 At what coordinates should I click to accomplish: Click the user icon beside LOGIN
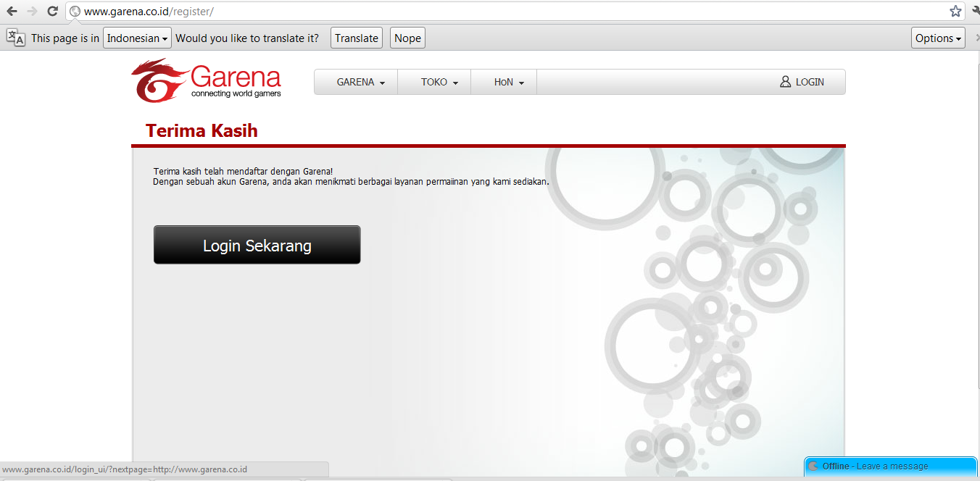(785, 82)
